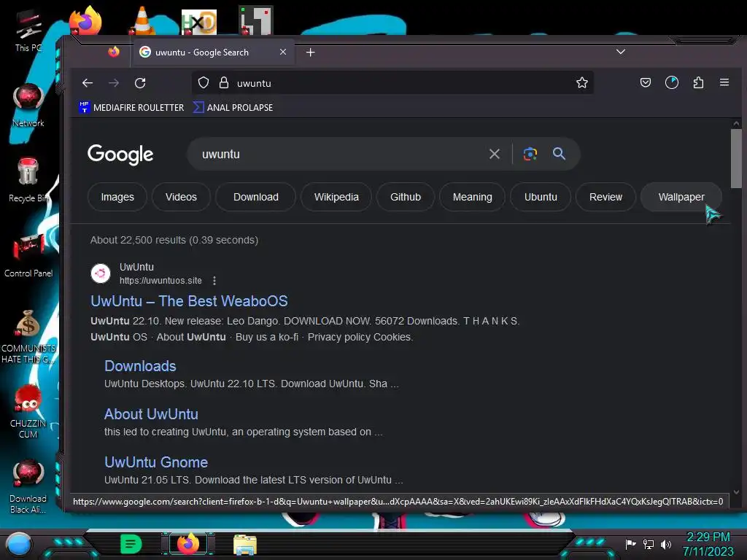Select the Firefox desktop shortcut
This screenshot has width=747, height=560.
tap(85, 20)
